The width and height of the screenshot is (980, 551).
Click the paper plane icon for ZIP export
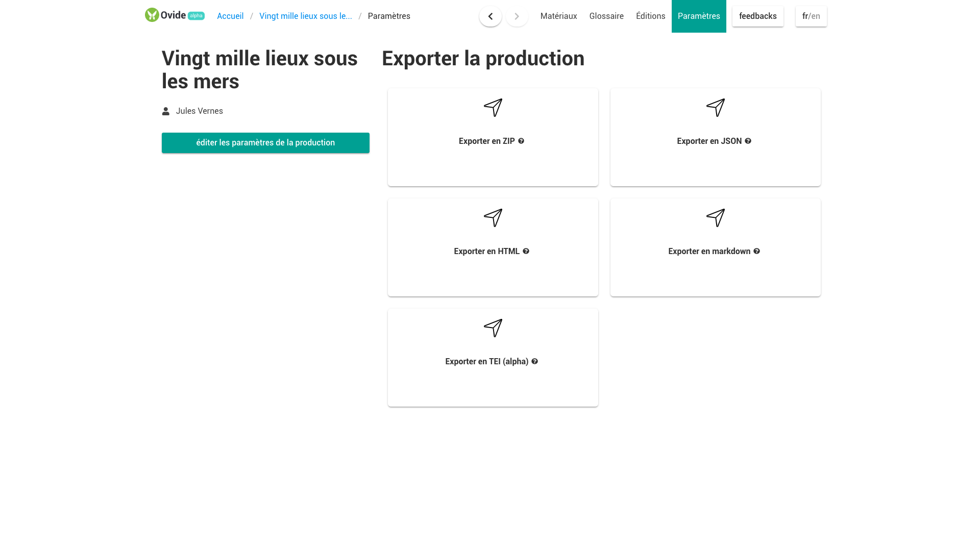493,108
